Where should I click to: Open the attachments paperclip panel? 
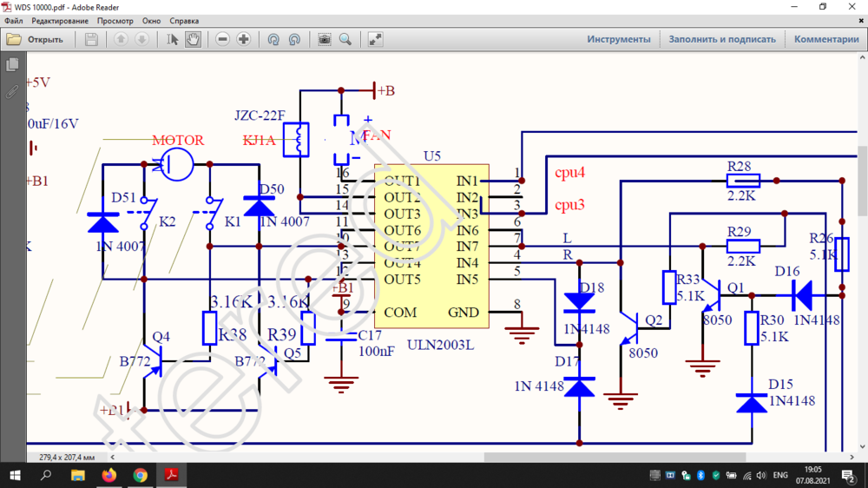(12, 90)
